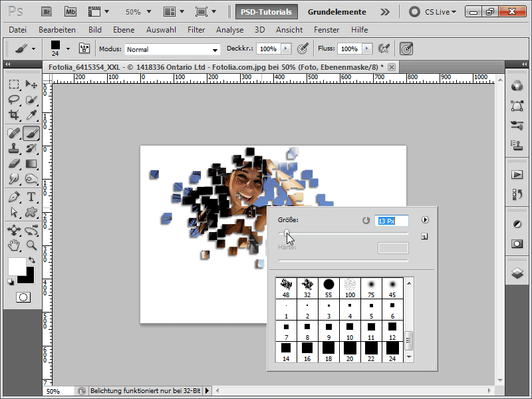532x399 pixels.
Task: Select the Dodge tool
Action: tap(31, 178)
